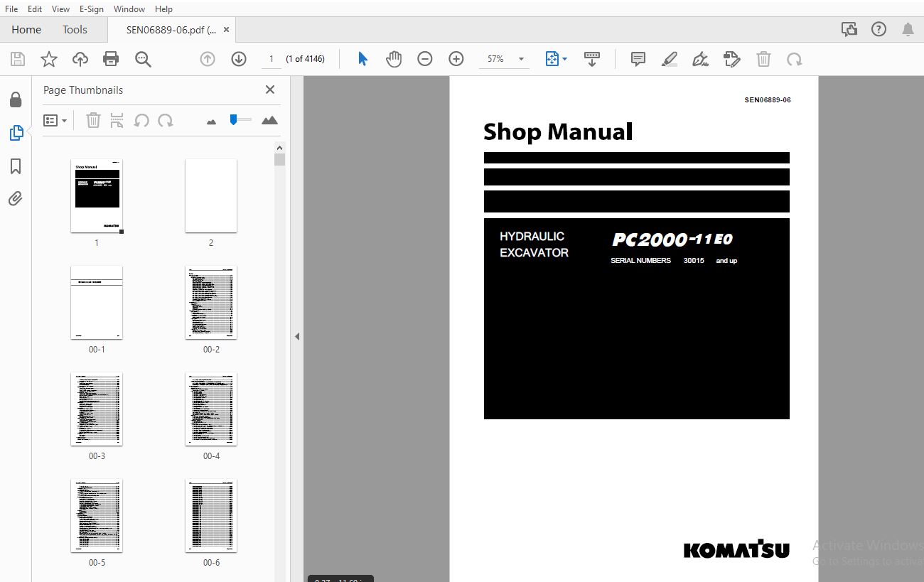
Task: Open the Edit menu
Action: (x=35, y=9)
